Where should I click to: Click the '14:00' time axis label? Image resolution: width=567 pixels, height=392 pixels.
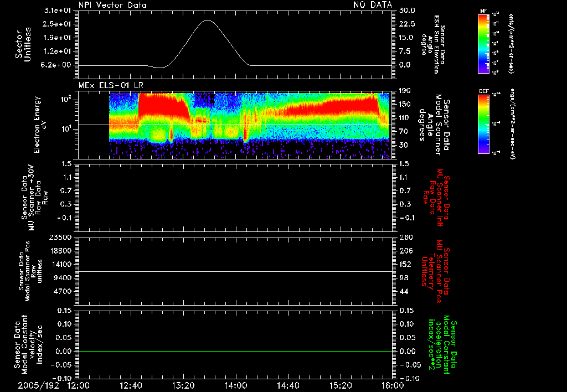[x=235, y=385]
